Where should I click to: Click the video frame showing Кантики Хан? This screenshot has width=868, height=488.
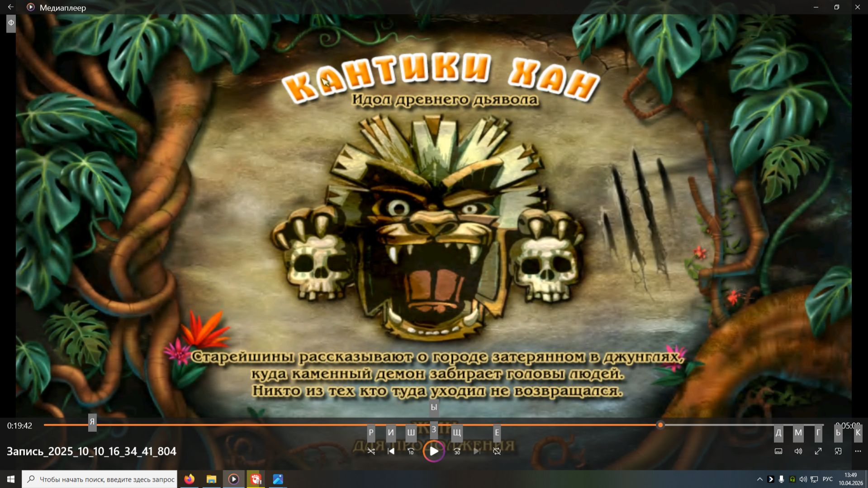434,216
